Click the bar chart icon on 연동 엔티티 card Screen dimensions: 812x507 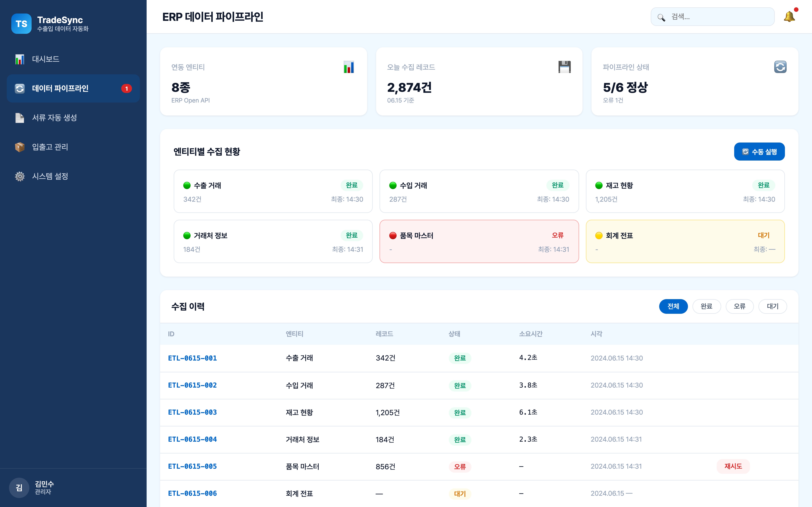click(x=349, y=67)
